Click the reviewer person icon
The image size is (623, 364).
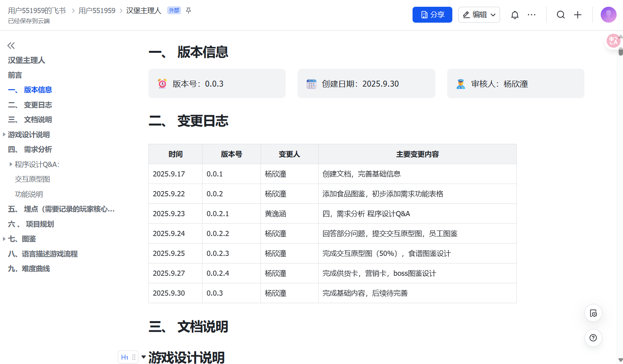click(x=461, y=83)
